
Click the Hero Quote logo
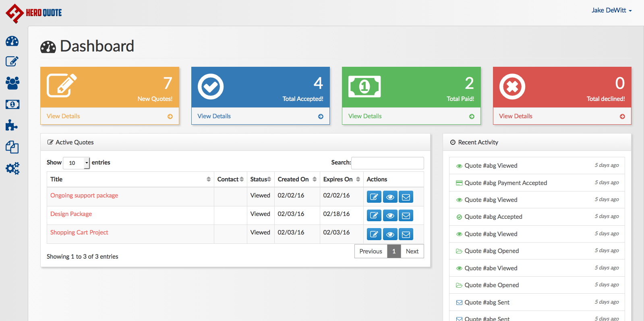34,13
